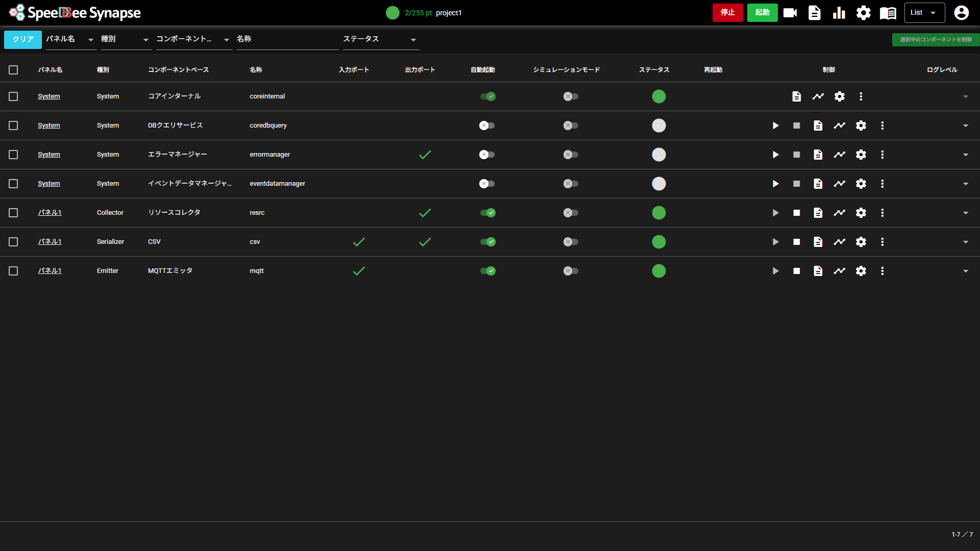Open the manual book icon in header
This screenshot has width=980, height=551.
click(888, 13)
